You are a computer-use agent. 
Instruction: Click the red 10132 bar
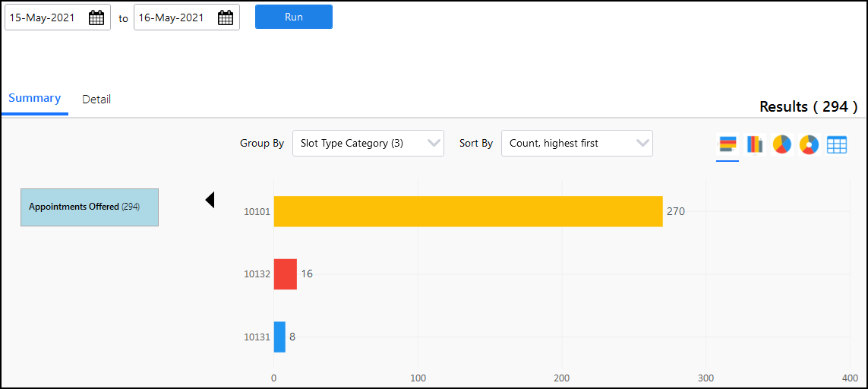click(x=286, y=274)
